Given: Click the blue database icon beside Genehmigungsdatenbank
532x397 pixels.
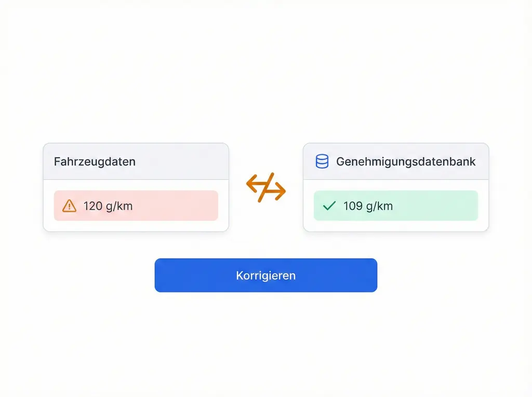Looking at the screenshot, I should [x=323, y=161].
